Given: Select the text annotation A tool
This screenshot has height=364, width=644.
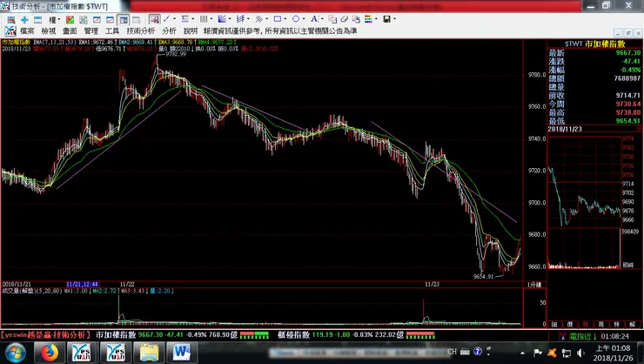Looking at the screenshot, I should point(314,19).
